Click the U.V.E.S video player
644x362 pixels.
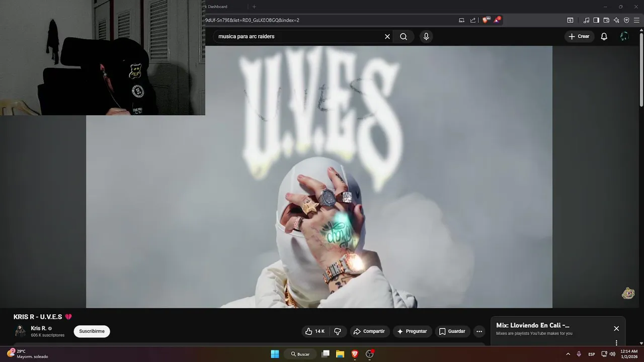319,176
